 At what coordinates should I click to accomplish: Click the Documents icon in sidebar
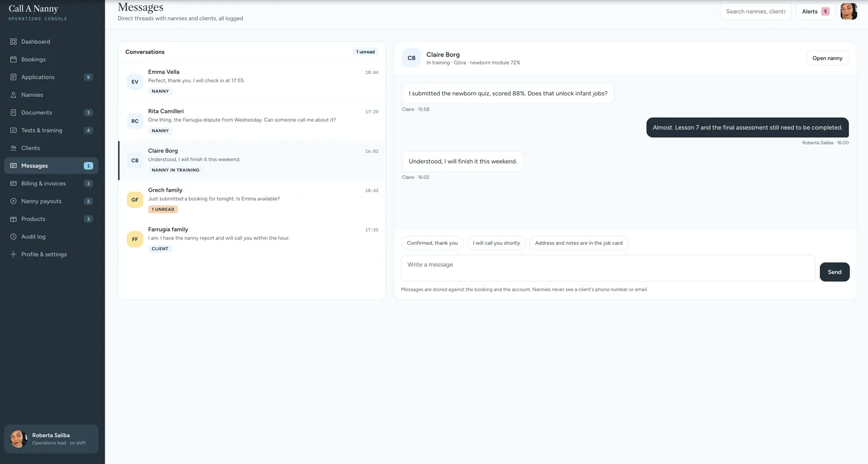click(x=14, y=113)
